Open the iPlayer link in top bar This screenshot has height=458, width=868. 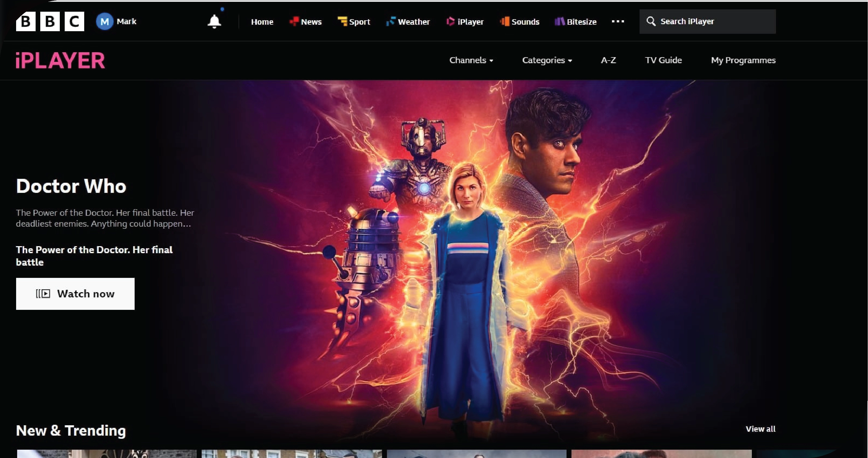point(465,22)
